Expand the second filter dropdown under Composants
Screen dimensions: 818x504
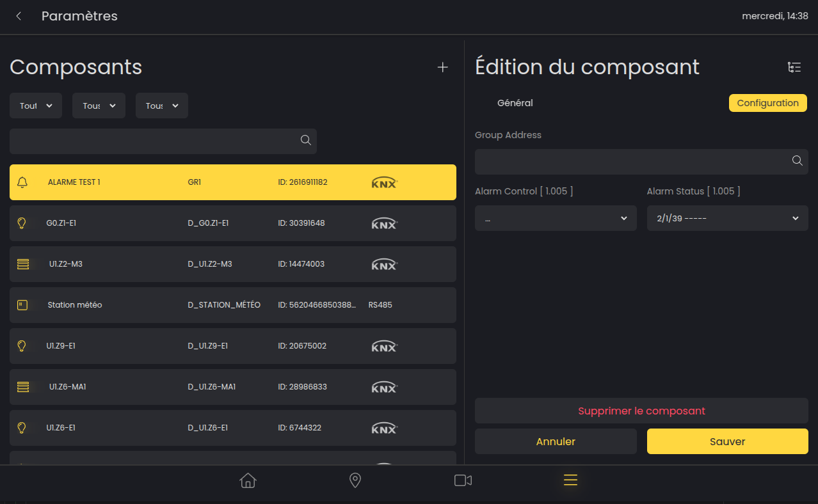tap(99, 106)
